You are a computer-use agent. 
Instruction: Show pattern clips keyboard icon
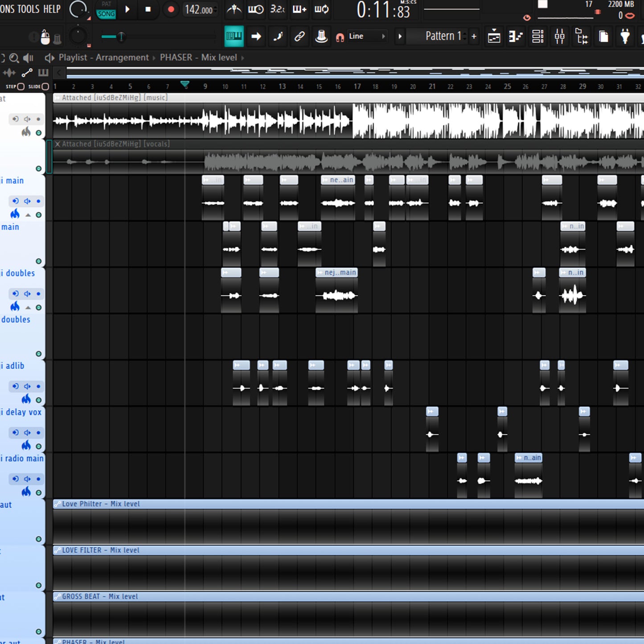(x=43, y=73)
